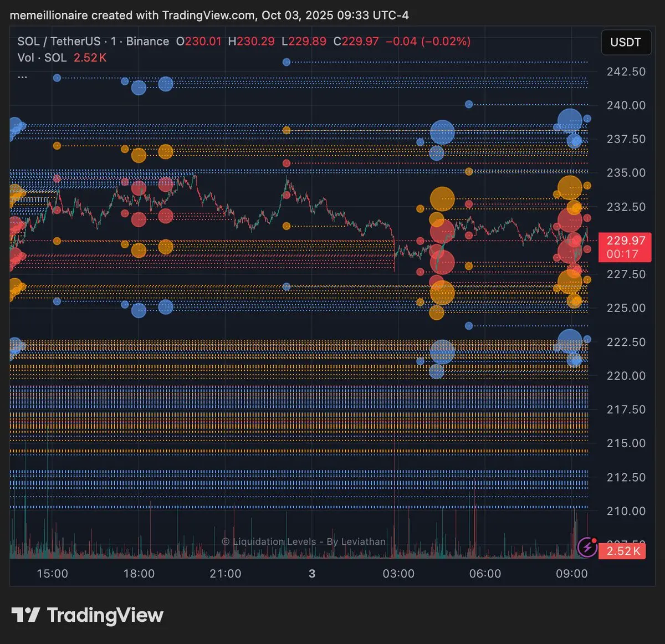Click the high value H230.29
The height and width of the screenshot is (644, 665).
[251, 42]
